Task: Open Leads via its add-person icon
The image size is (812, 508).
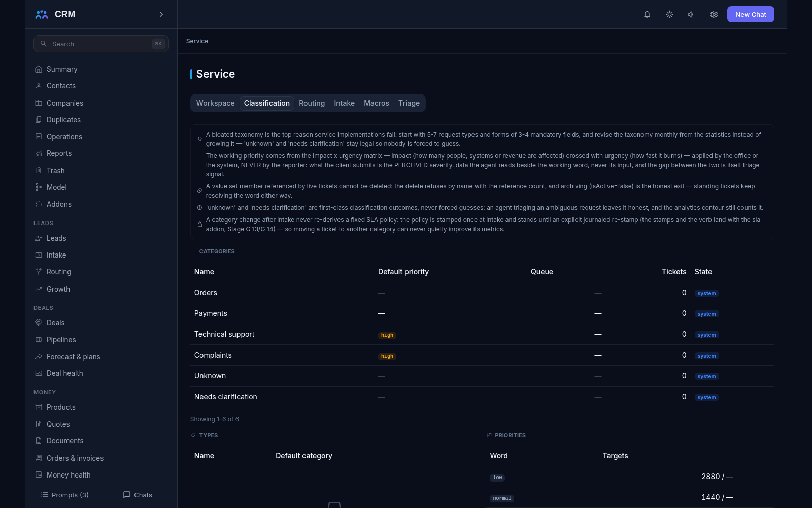Action: (39, 238)
